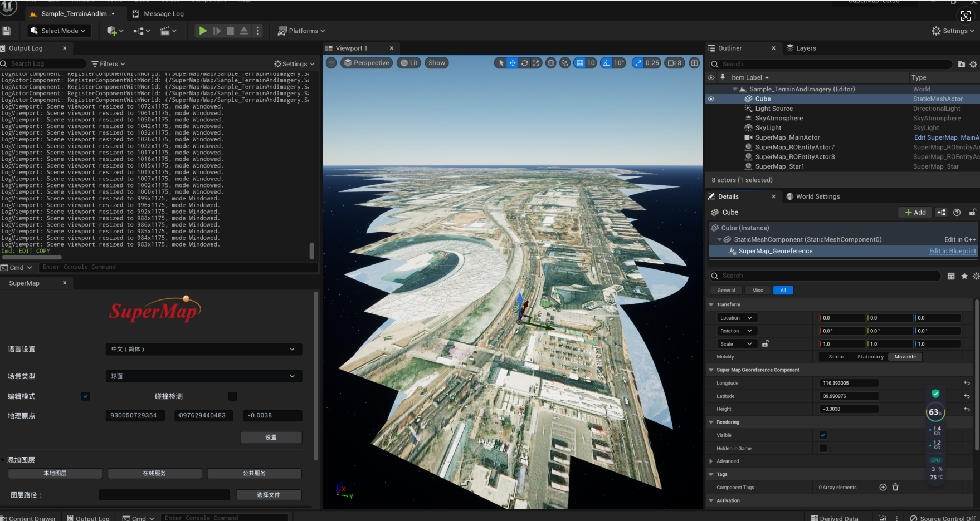Collapse the StaticMeshComponent tree node
This screenshot has height=521, width=980.
click(x=719, y=239)
